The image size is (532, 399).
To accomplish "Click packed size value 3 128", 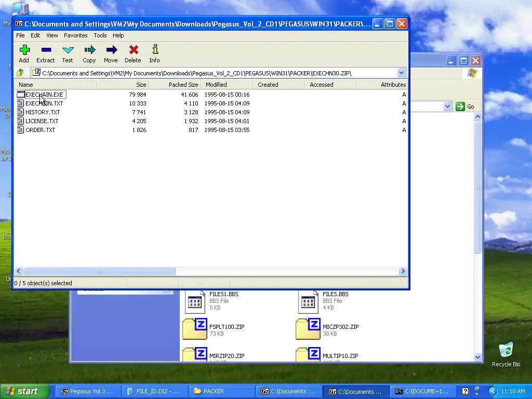I will click(x=191, y=112).
